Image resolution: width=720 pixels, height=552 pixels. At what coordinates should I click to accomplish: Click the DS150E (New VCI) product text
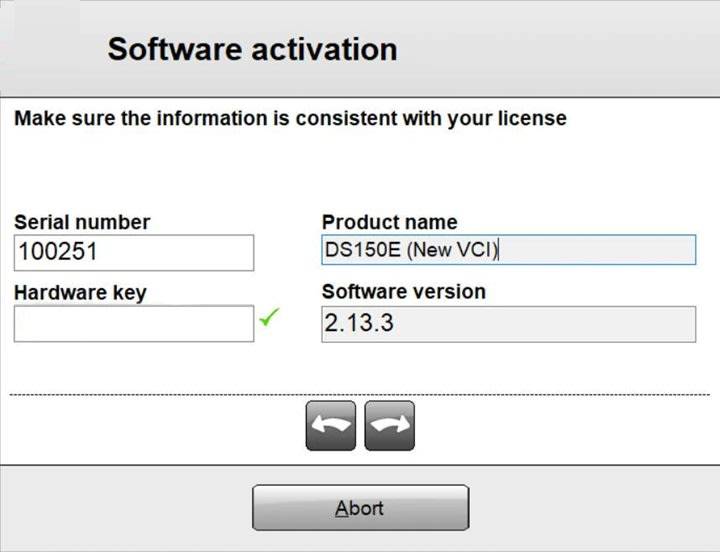pos(410,250)
